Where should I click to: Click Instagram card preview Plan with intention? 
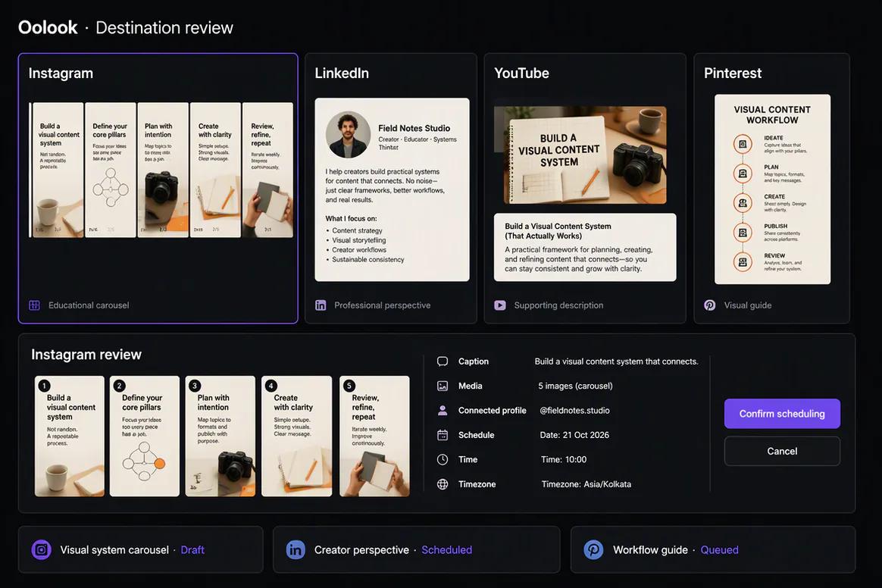coord(163,170)
